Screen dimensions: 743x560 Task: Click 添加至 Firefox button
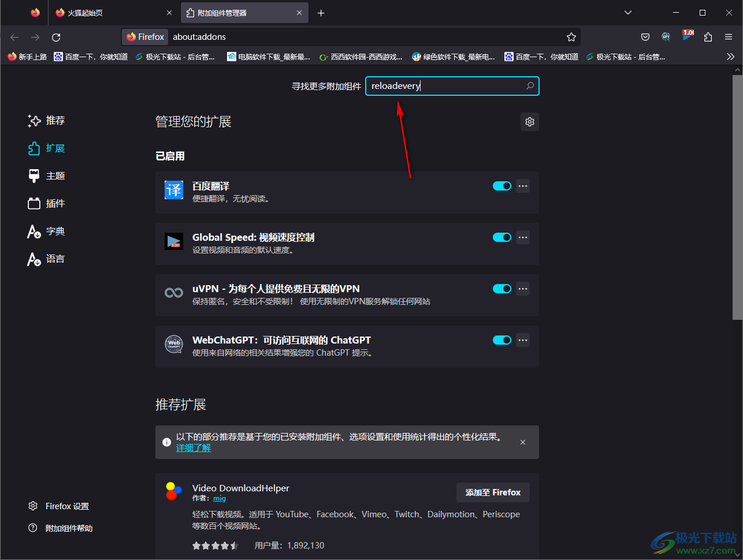click(493, 492)
